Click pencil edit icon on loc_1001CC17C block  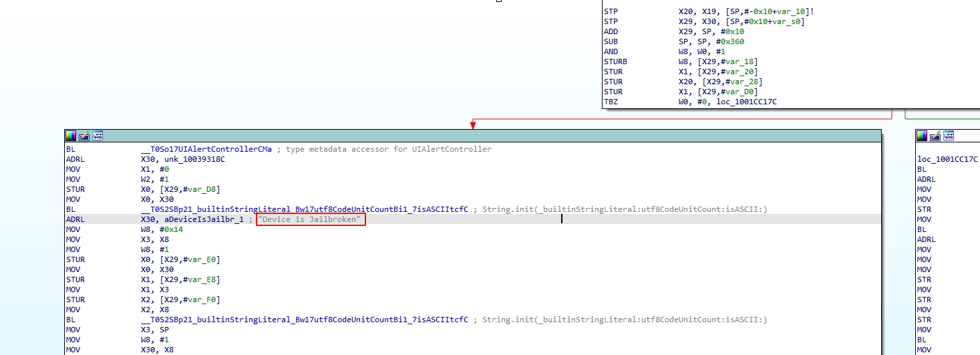tap(935, 136)
